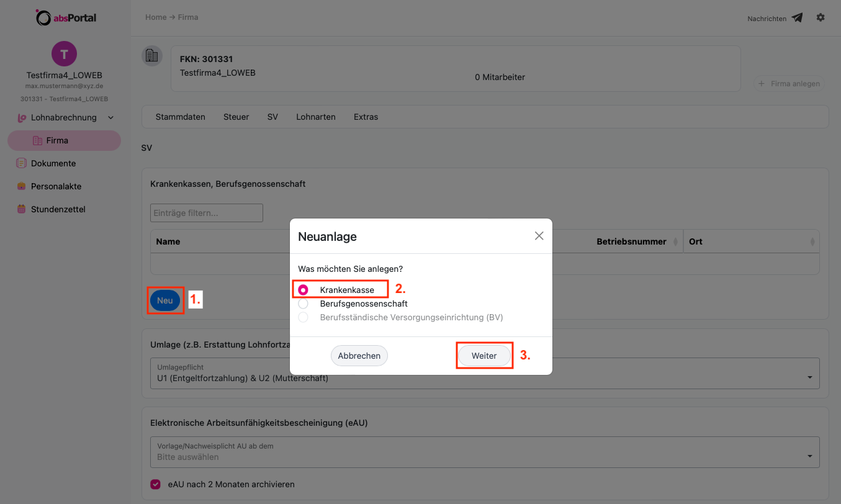
Task: Open the settings gear icon
Action: [x=821, y=17]
